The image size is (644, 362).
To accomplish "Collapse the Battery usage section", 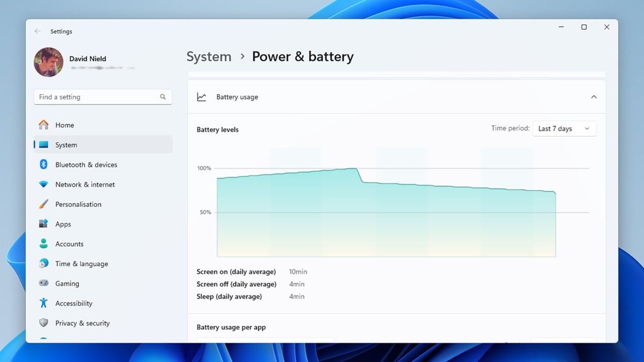I will pos(594,96).
